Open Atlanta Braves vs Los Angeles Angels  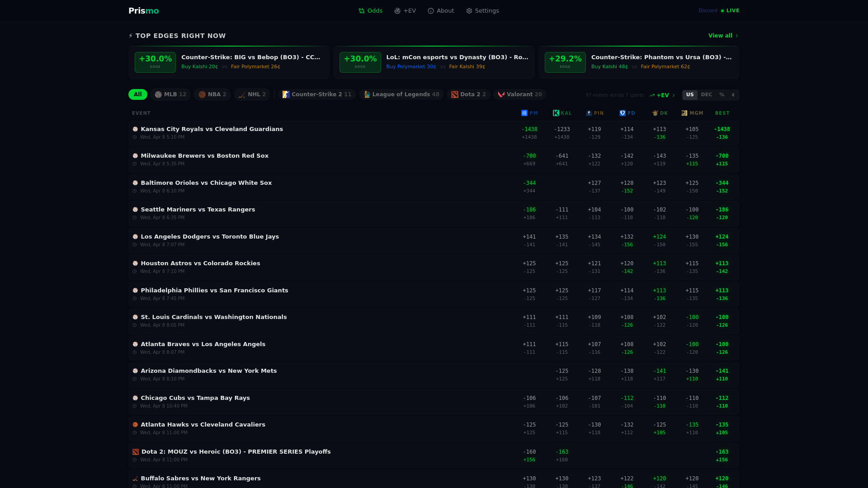tap(434, 348)
